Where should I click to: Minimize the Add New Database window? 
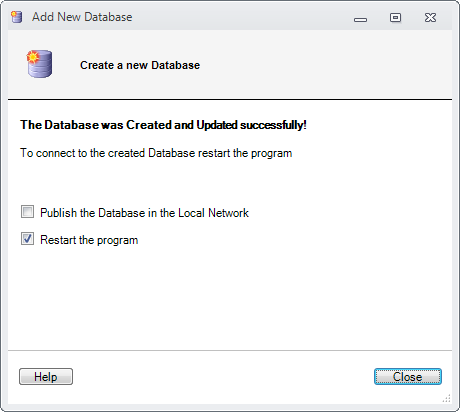(x=360, y=19)
